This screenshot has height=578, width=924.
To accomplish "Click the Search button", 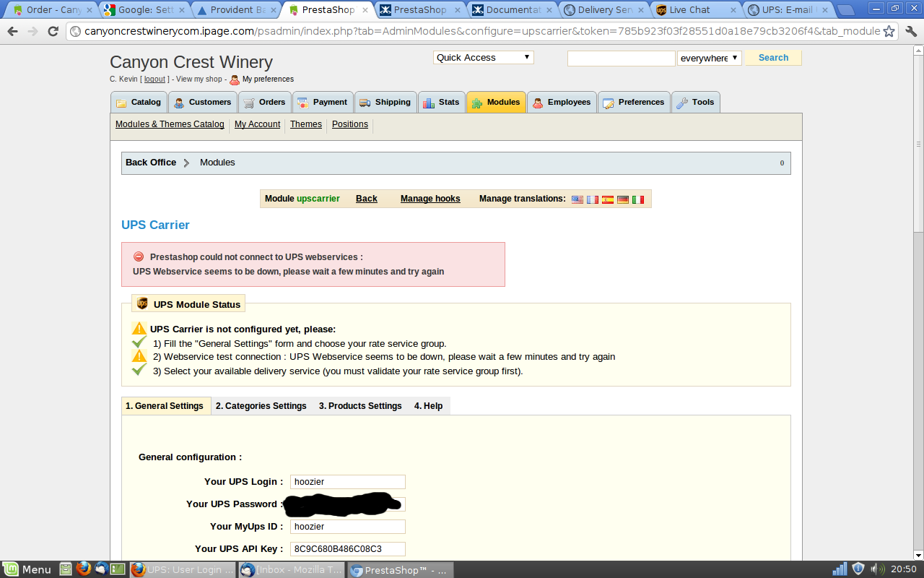I will click(x=773, y=58).
